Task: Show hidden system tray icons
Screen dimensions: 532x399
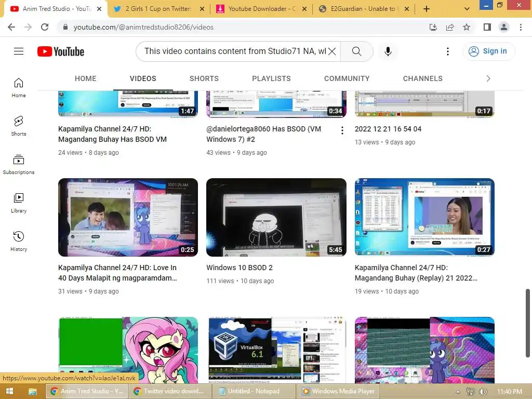Action: point(458,392)
